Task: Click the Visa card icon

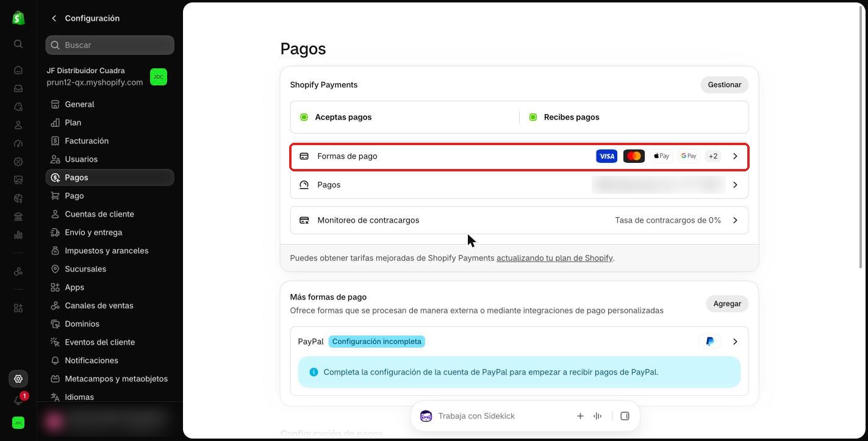Action: (606, 156)
